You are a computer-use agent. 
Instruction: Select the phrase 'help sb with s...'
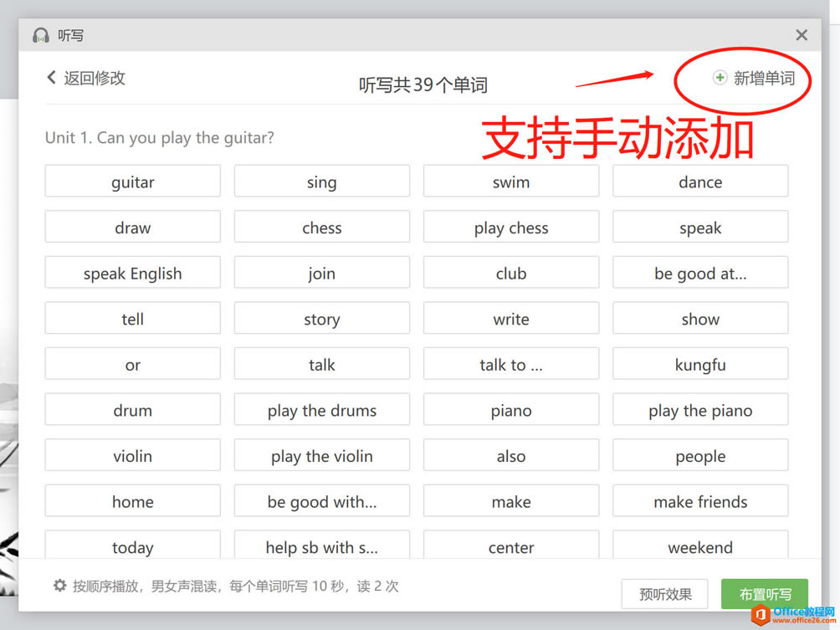(322, 545)
